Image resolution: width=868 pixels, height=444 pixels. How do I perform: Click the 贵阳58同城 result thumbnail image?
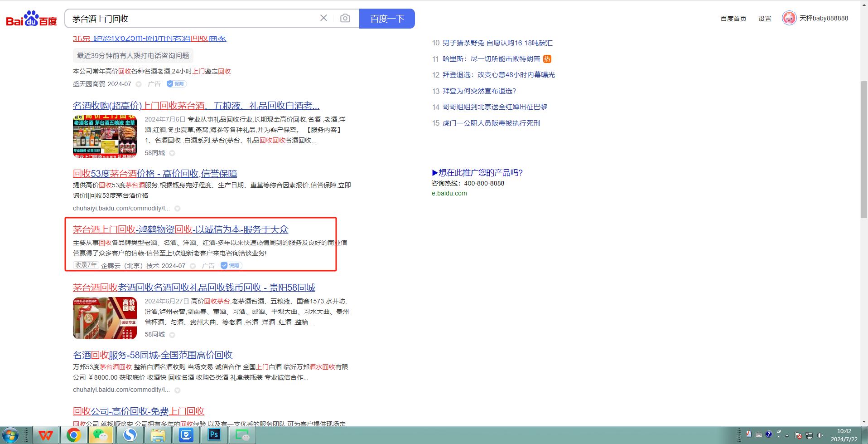pos(105,318)
